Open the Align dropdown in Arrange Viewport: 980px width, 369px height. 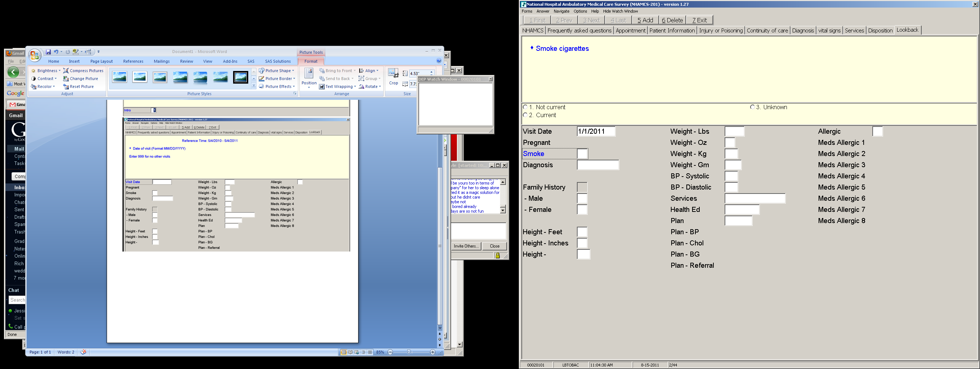click(369, 71)
